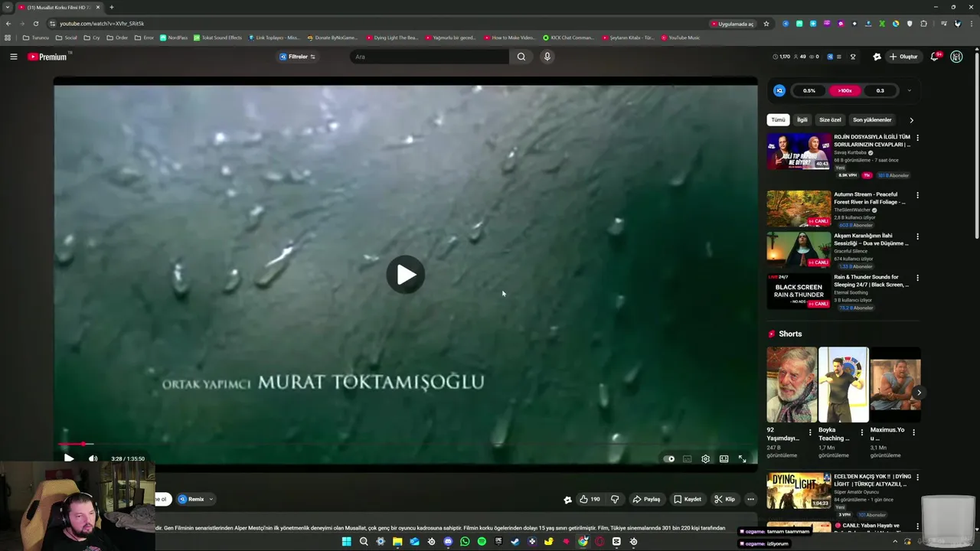Open the tab search dropdown in Chrome
The image size is (980, 551).
8,7
